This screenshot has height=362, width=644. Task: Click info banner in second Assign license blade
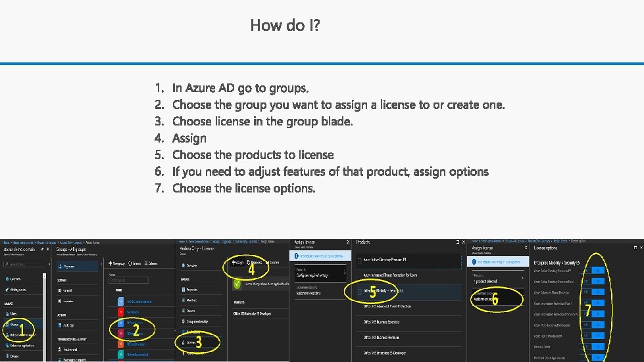[x=498, y=261]
